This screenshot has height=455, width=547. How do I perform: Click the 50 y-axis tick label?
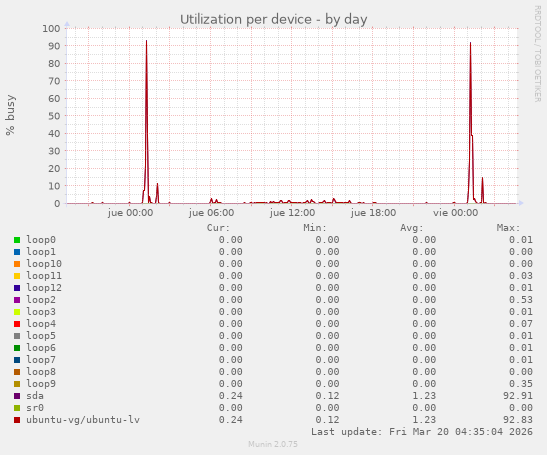[54, 116]
